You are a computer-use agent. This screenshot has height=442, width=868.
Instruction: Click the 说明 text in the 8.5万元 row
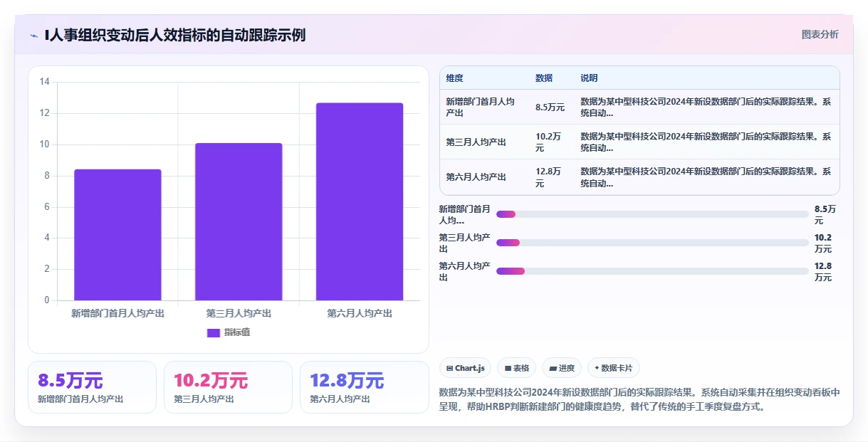(x=706, y=107)
